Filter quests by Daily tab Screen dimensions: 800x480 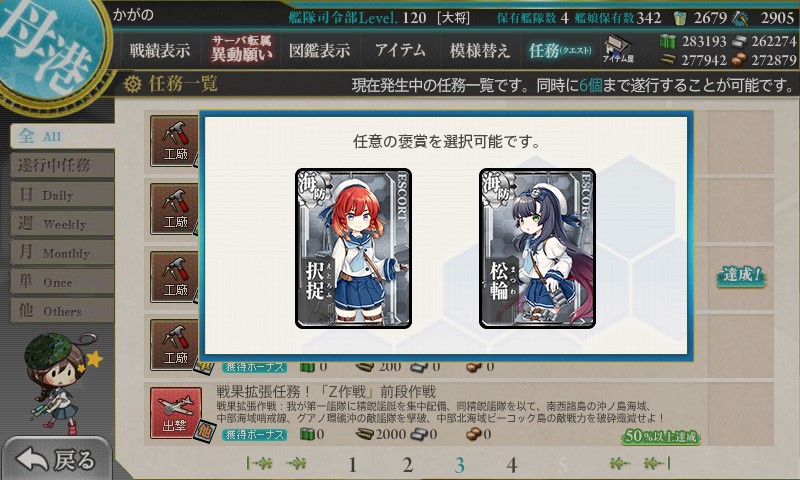click(x=62, y=194)
